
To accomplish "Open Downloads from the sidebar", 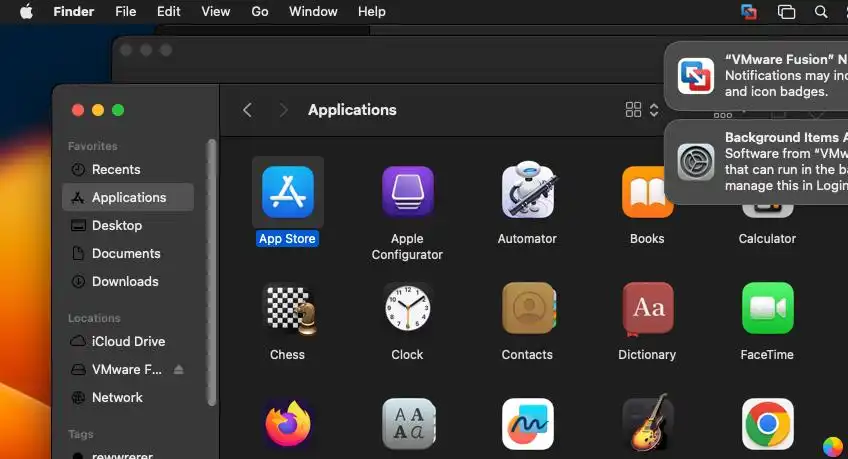I will [x=128, y=281].
